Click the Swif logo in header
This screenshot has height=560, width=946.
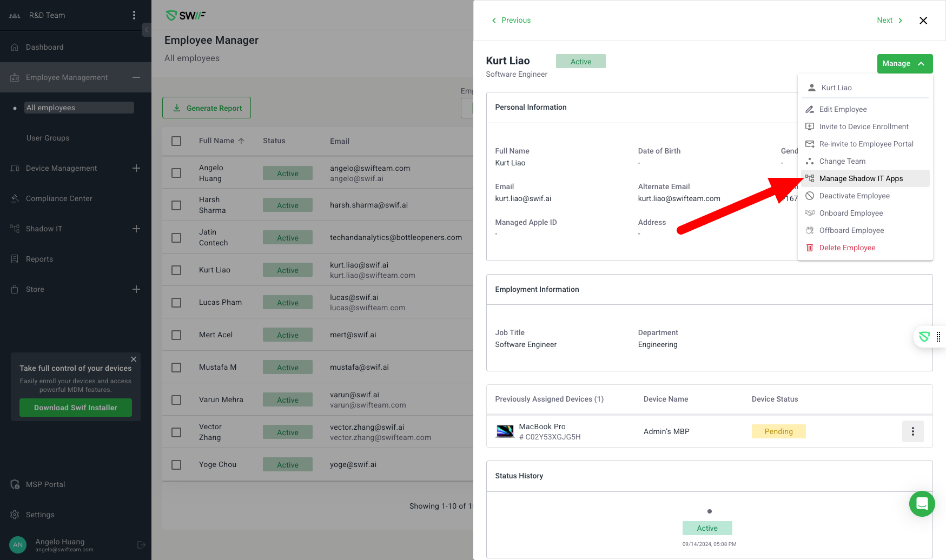tap(186, 16)
